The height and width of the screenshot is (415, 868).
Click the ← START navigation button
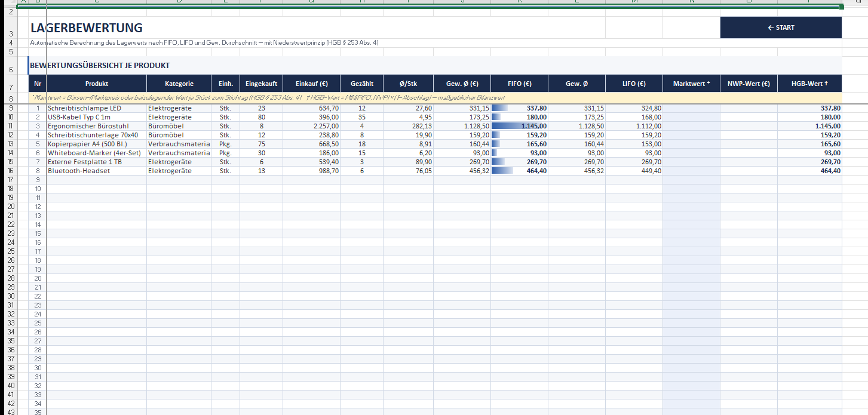(x=781, y=27)
